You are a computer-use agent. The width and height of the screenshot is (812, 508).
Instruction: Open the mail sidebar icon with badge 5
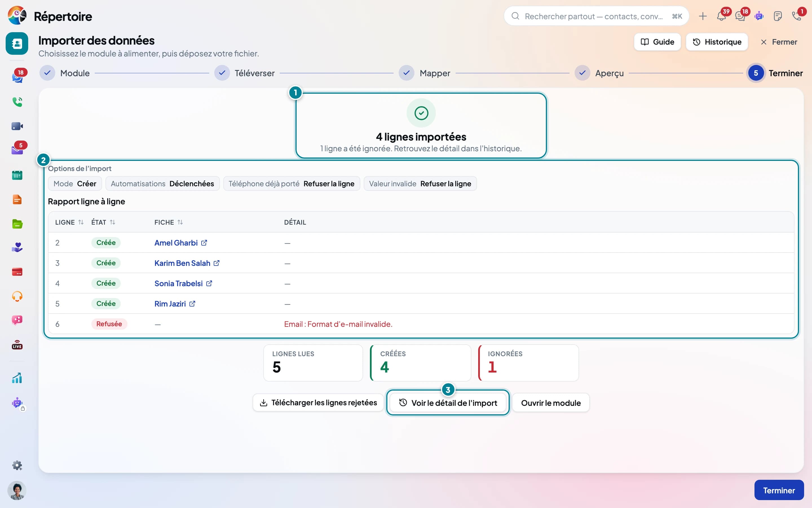[17, 150]
